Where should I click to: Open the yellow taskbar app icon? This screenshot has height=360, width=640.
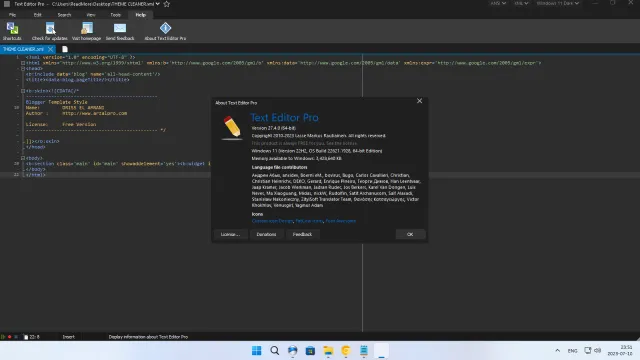[x=346, y=351]
